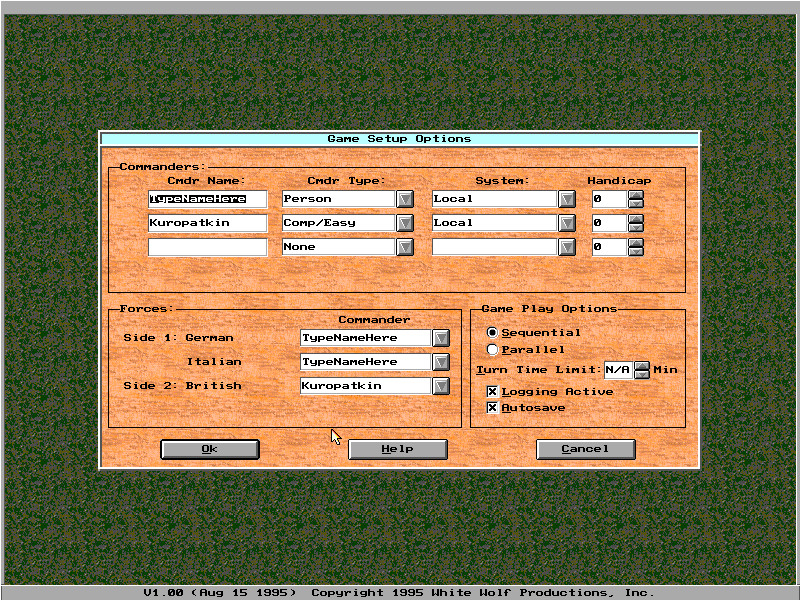The height and width of the screenshot is (600, 800).
Task: Click the Italian force label
Action: 214,362
